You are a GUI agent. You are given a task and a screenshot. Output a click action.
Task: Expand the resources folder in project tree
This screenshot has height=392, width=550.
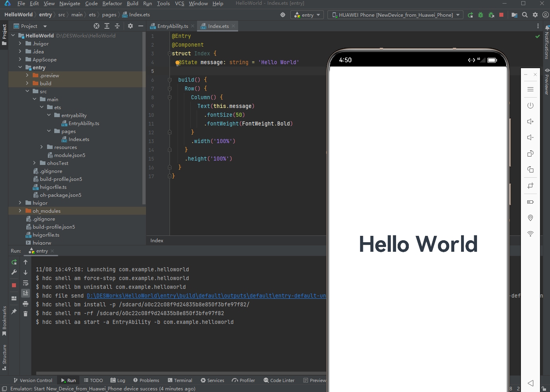click(x=41, y=147)
